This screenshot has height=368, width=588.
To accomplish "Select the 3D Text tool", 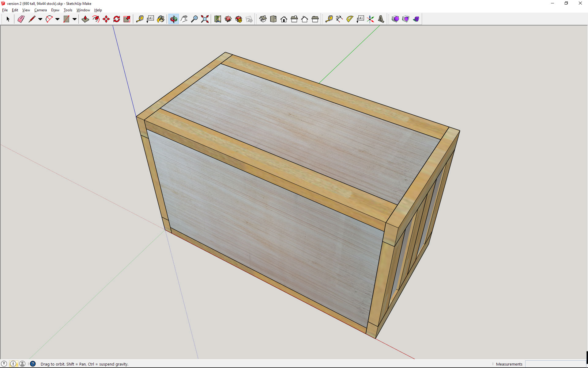I will point(381,19).
